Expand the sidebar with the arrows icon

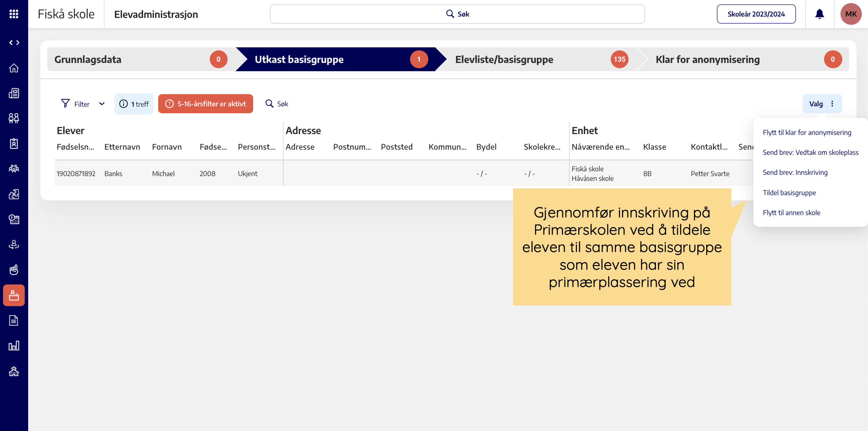[14, 42]
